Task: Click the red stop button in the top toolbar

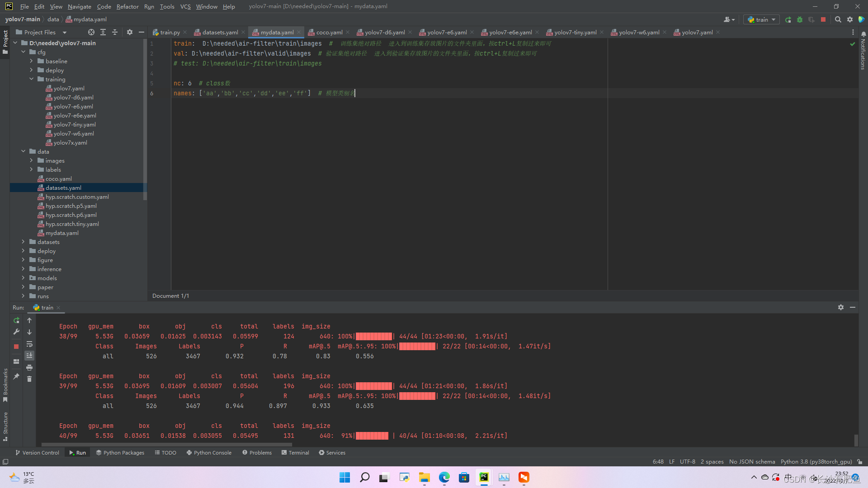Action: 823,19
